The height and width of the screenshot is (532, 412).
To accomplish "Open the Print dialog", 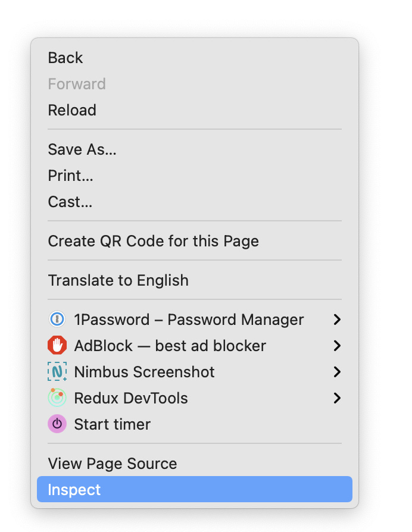I will point(70,176).
